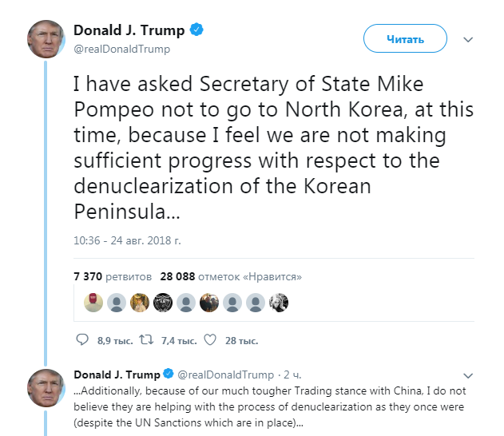Click the "10:36 - 24 авг. 2018 г." timestamp

pos(129,240)
